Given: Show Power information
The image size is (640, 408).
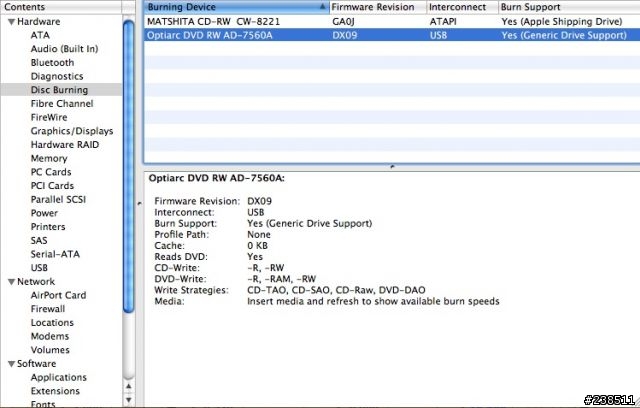Looking at the screenshot, I should pyautogui.click(x=44, y=213).
